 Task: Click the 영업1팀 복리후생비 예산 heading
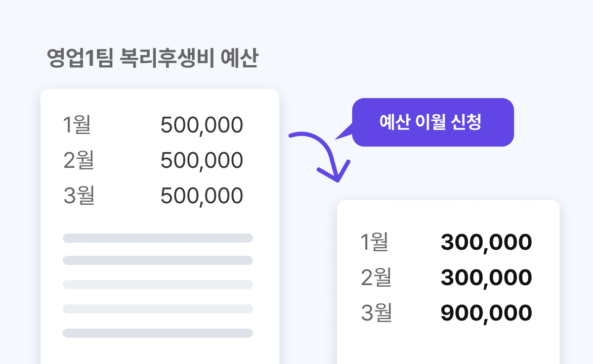[152, 59]
